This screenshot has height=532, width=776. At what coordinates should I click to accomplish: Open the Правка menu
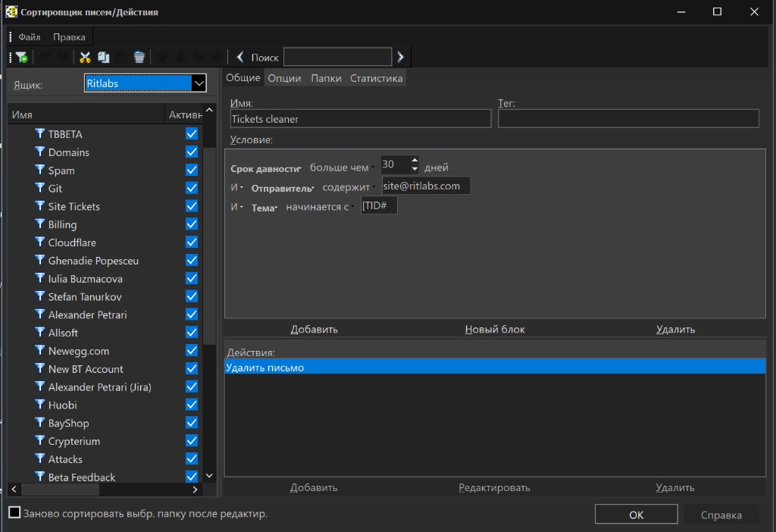point(69,37)
